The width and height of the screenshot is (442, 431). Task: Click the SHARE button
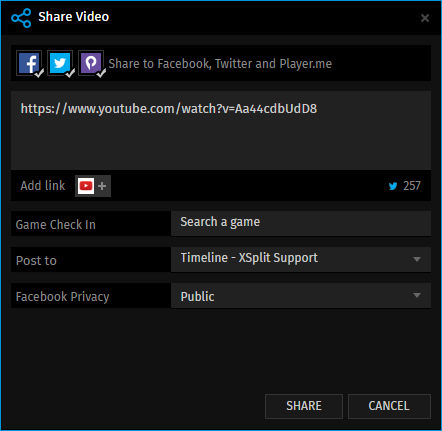304,406
